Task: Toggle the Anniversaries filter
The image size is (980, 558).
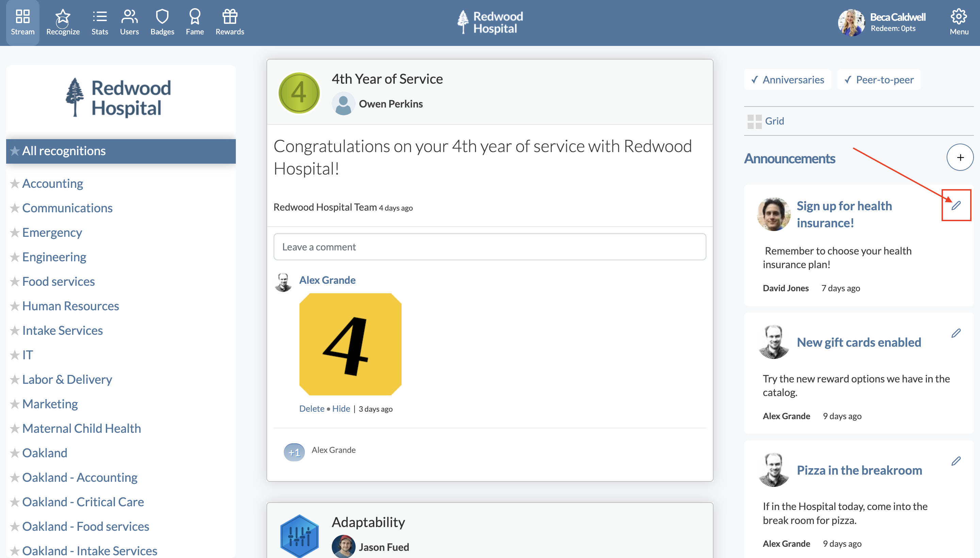Action: (x=788, y=79)
